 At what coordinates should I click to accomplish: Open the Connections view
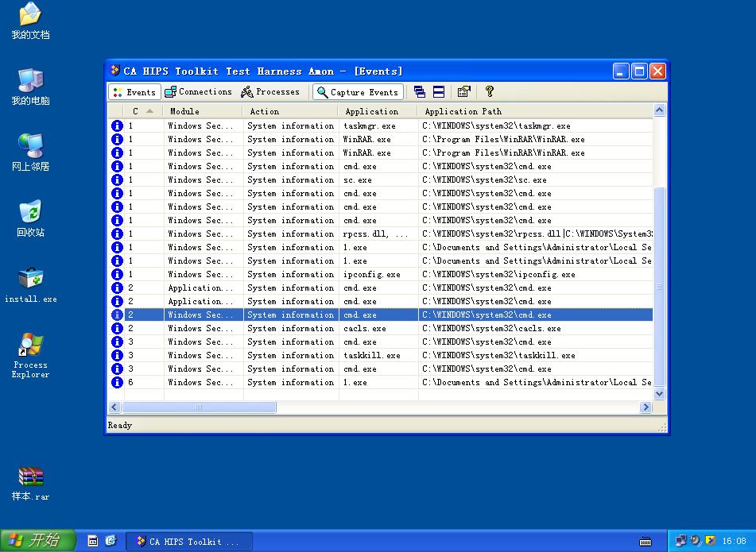click(198, 91)
